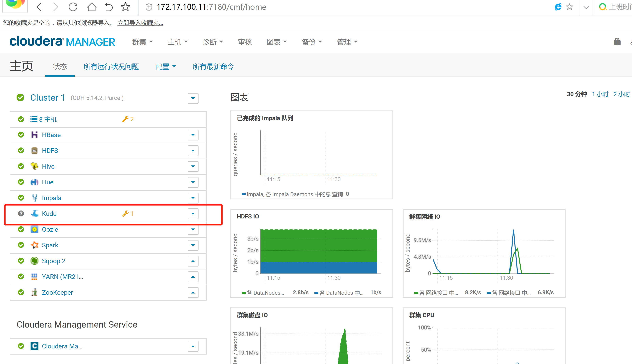Click the Impala service icon
The height and width of the screenshot is (364, 632).
(34, 198)
